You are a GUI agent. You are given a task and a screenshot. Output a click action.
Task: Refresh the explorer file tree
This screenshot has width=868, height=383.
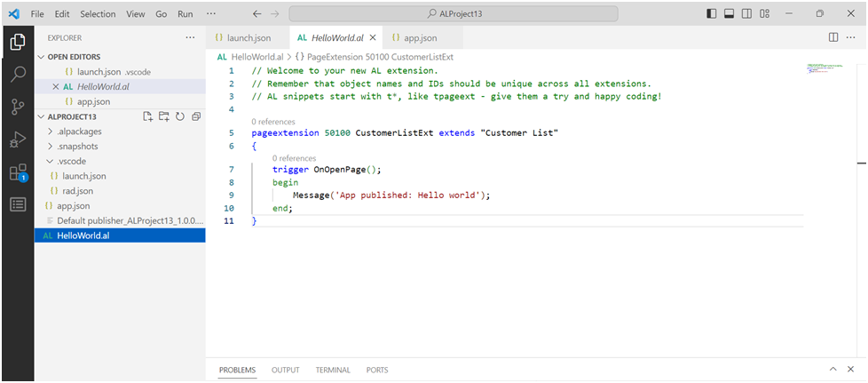(180, 116)
